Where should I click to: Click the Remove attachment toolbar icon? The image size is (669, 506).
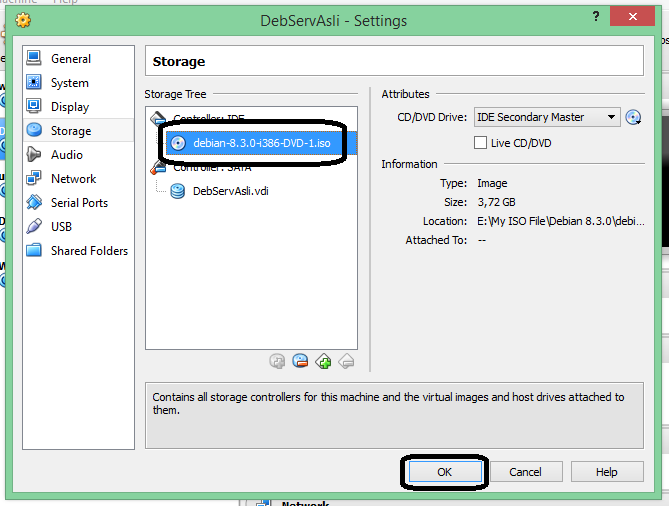[300, 362]
